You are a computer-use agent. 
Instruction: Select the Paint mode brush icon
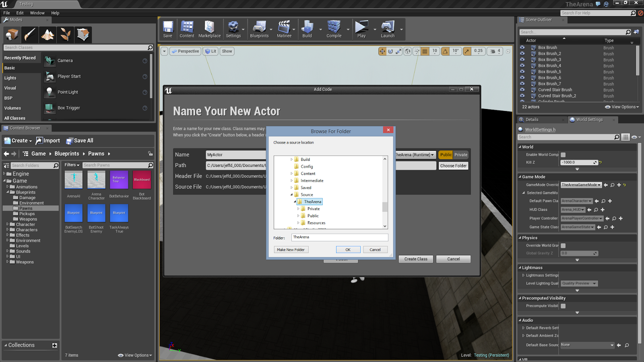point(30,35)
